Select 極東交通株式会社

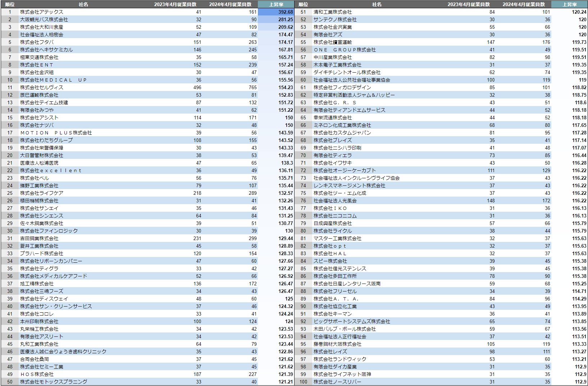click(39, 57)
